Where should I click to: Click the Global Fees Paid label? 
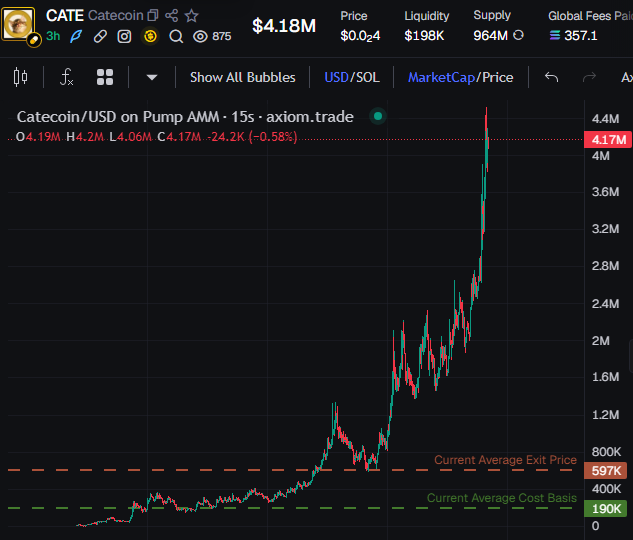click(x=591, y=16)
